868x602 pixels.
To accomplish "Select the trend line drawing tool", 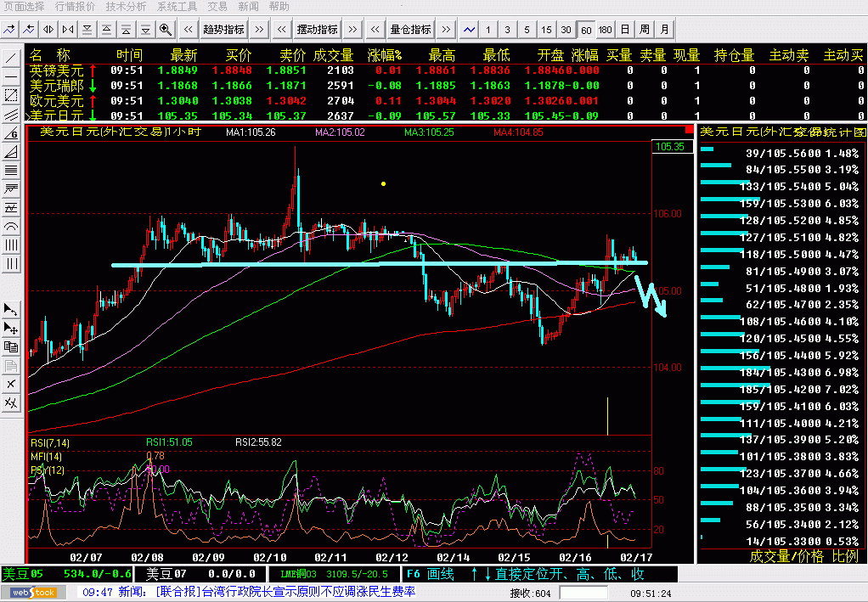I will [10, 58].
